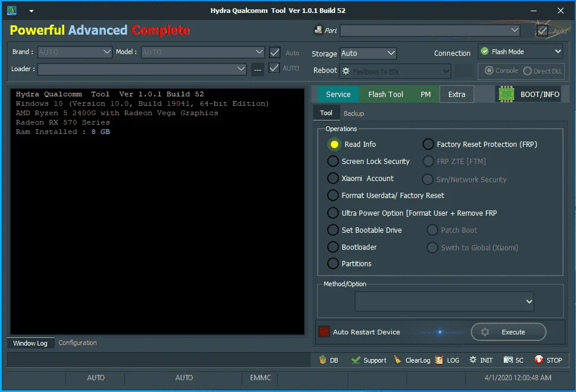Toggle the Port Auto checkbox
The height and width of the screenshot is (392, 576).
pyautogui.click(x=542, y=31)
